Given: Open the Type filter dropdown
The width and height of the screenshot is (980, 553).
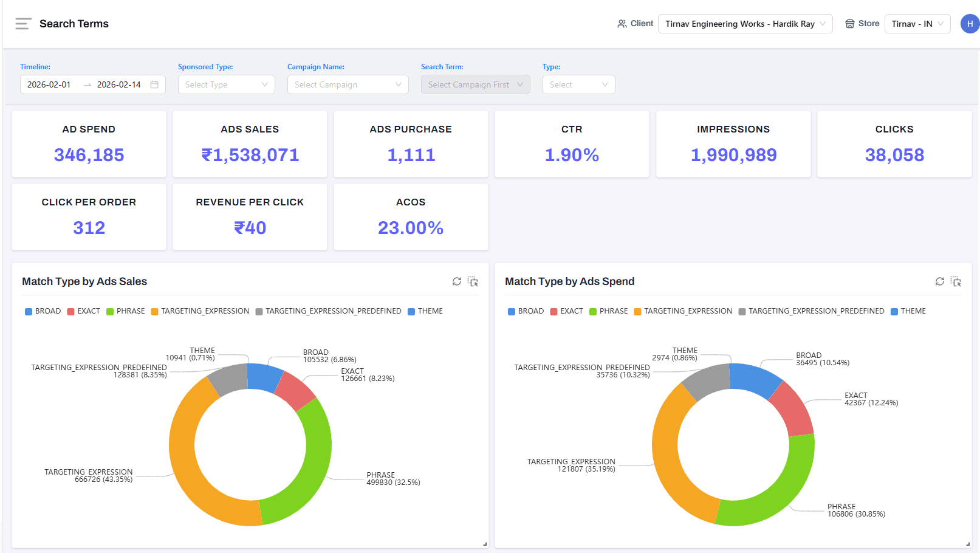Looking at the screenshot, I should coord(578,84).
